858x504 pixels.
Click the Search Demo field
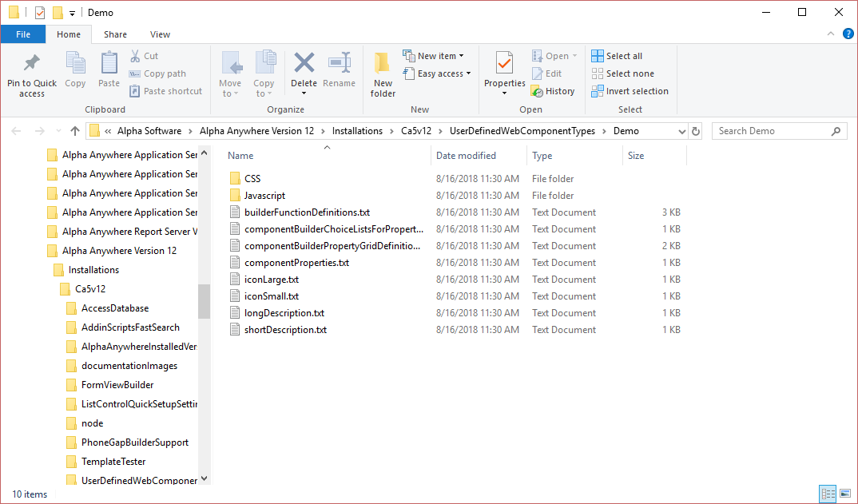779,131
